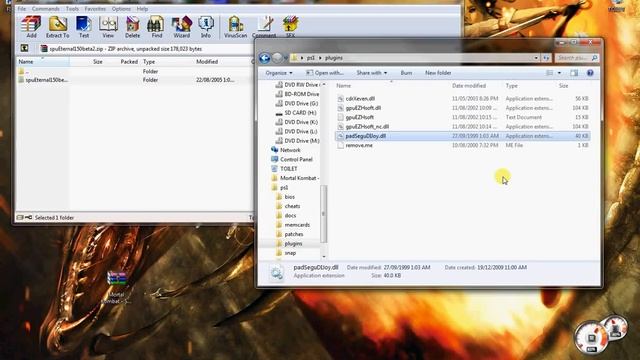
Task: Sort Explorer files by Size column
Action: tap(563, 86)
